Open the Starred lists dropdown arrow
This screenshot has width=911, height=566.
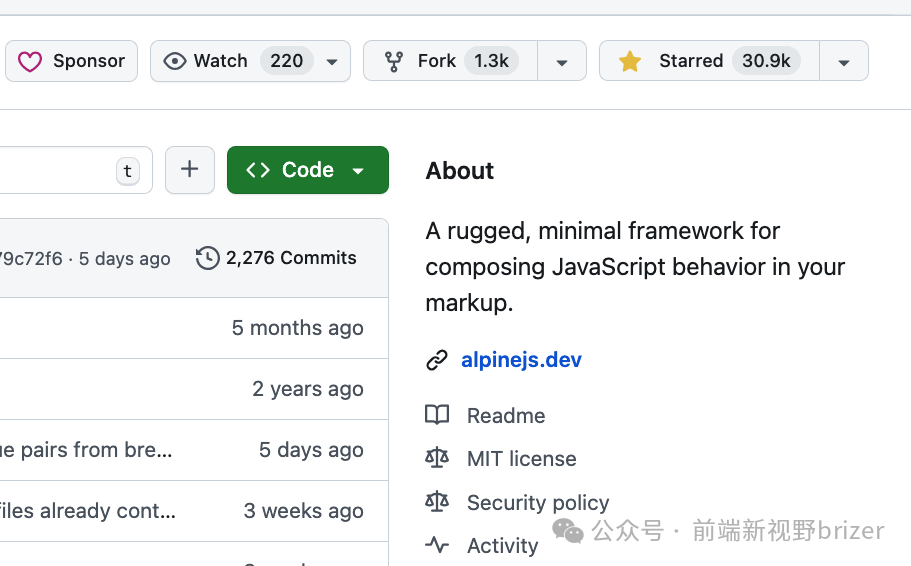844,62
